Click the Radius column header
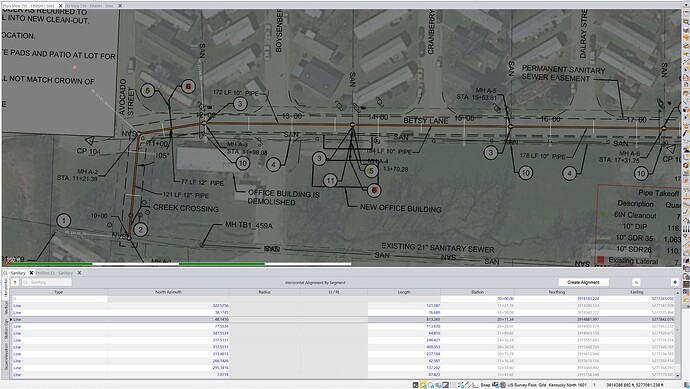Image resolution: width=690 pixels, height=389 pixels. point(264,292)
